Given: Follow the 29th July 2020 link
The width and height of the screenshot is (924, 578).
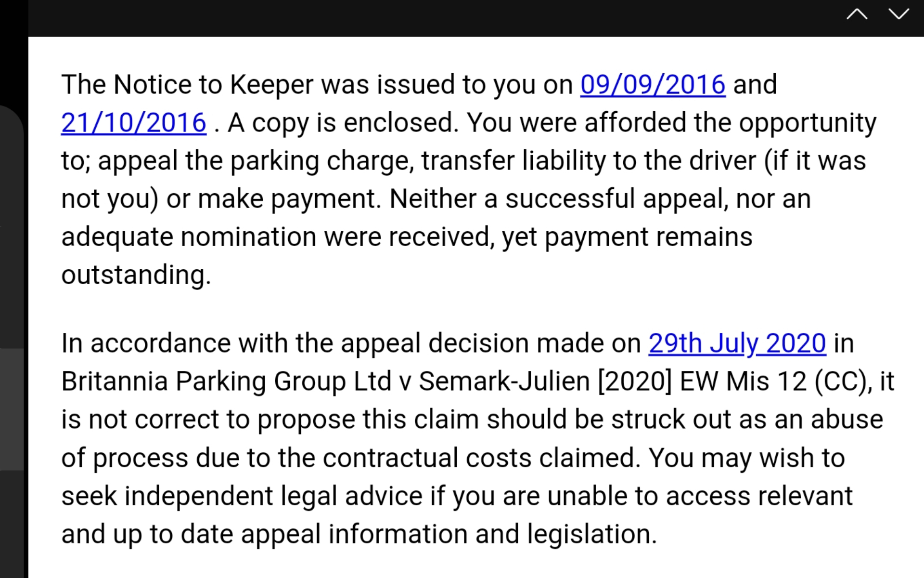Looking at the screenshot, I should click(737, 343).
